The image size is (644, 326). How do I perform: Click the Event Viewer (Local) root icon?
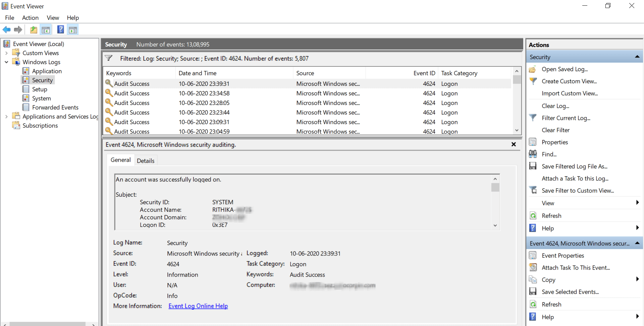tap(7, 44)
